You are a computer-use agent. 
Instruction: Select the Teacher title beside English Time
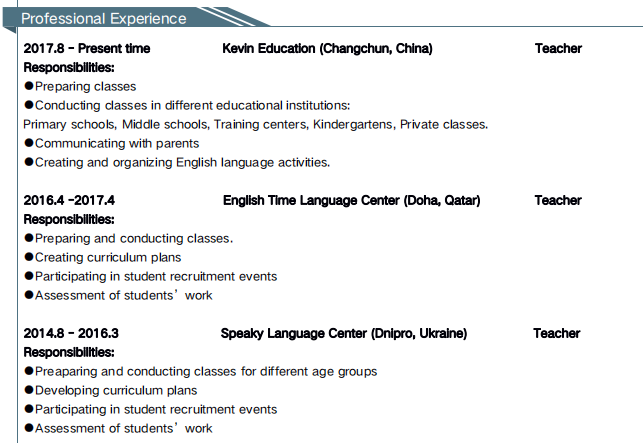pyautogui.click(x=558, y=200)
